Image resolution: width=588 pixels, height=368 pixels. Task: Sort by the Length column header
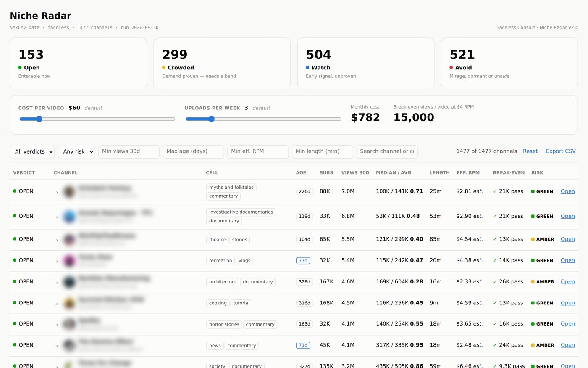tap(440, 173)
